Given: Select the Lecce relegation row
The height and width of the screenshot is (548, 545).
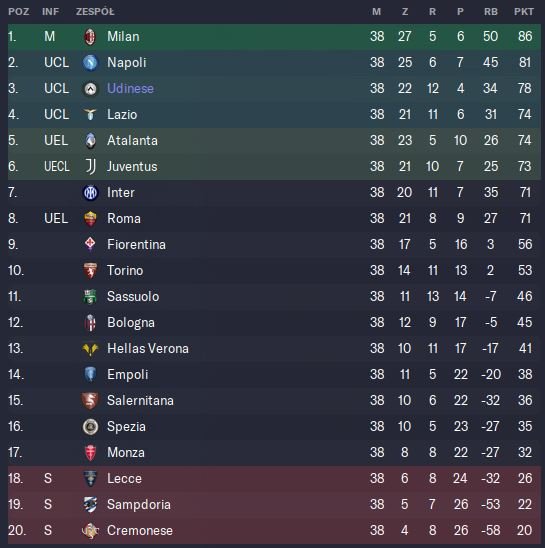Looking at the screenshot, I should (x=274, y=478).
